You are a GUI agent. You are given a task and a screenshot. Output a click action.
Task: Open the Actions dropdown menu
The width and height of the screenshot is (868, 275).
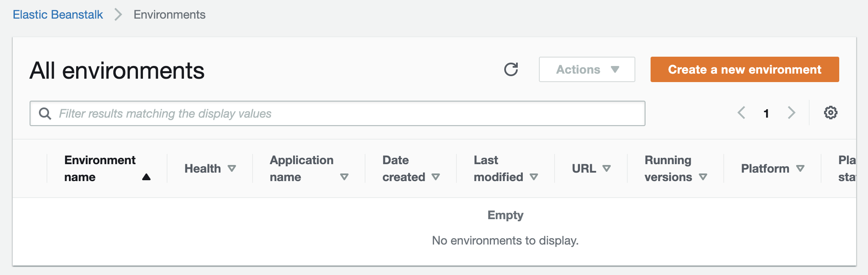[x=587, y=69]
